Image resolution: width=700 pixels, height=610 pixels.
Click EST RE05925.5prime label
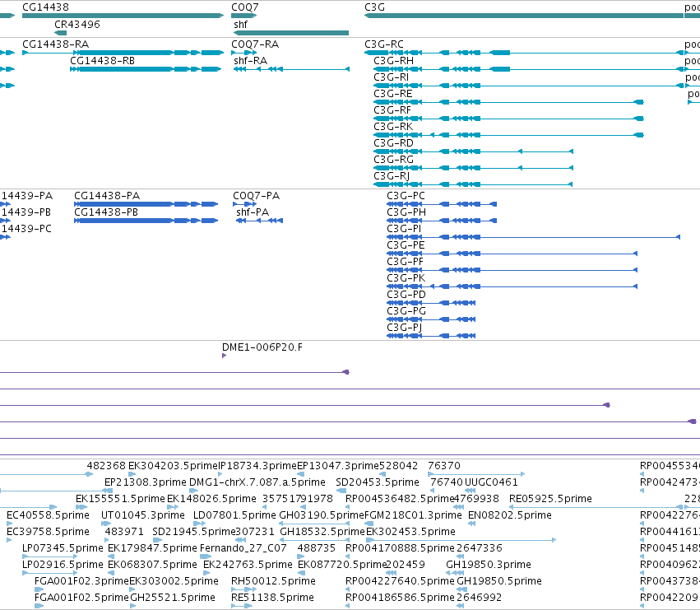[550, 499]
